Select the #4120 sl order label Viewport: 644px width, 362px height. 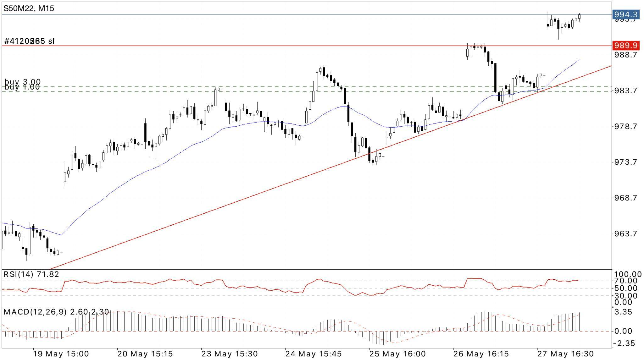pyautogui.click(x=30, y=41)
